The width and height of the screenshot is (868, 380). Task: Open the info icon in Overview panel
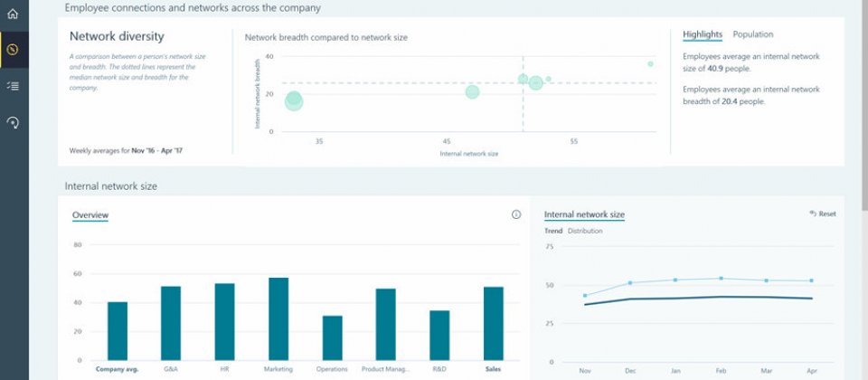point(516,214)
